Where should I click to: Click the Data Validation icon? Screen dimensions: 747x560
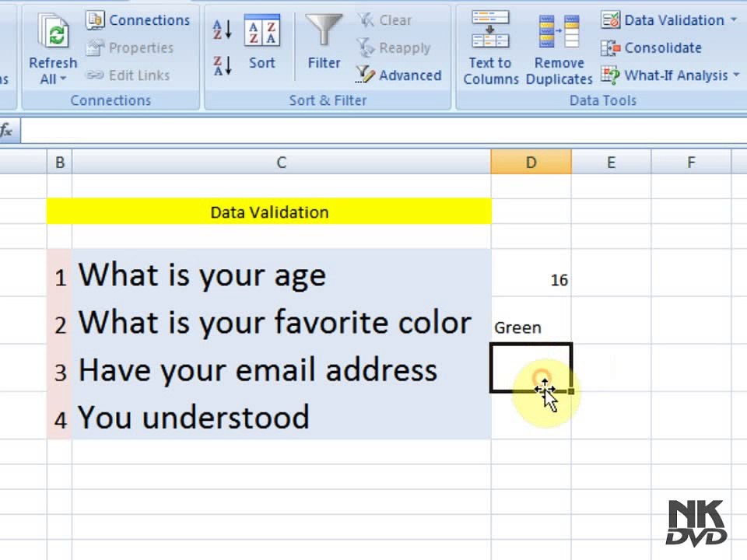[x=610, y=19]
